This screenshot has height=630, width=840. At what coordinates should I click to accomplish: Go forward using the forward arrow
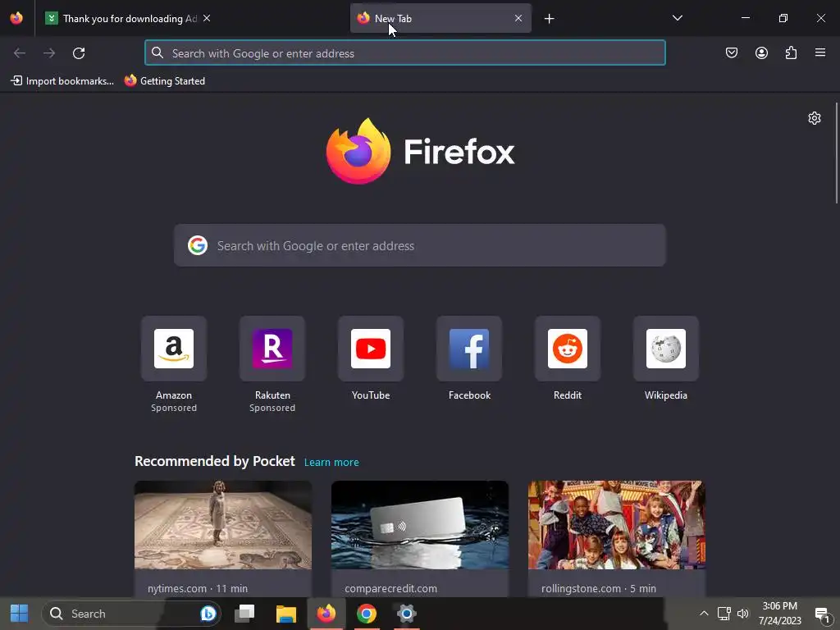pyautogui.click(x=49, y=53)
